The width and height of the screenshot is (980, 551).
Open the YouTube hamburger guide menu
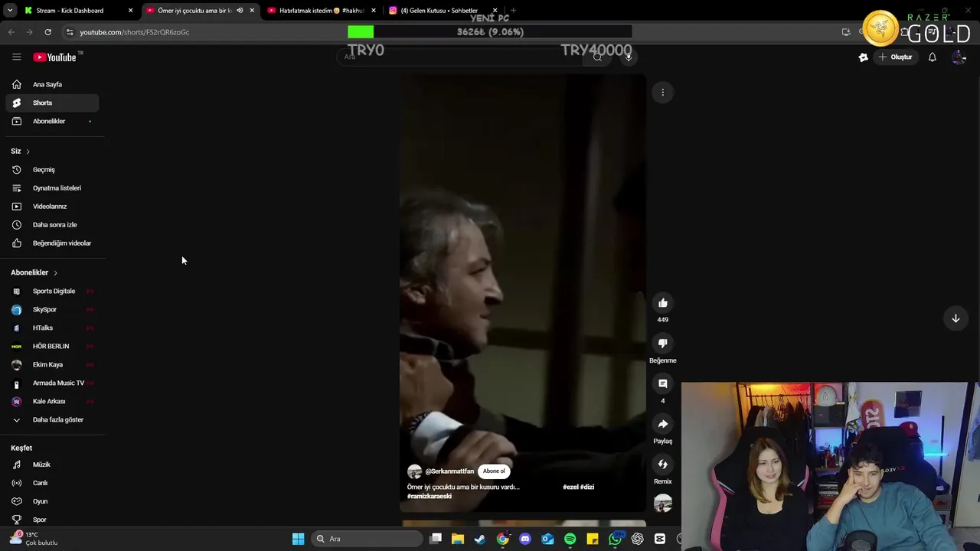pyautogui.click(x=16, y=57)
